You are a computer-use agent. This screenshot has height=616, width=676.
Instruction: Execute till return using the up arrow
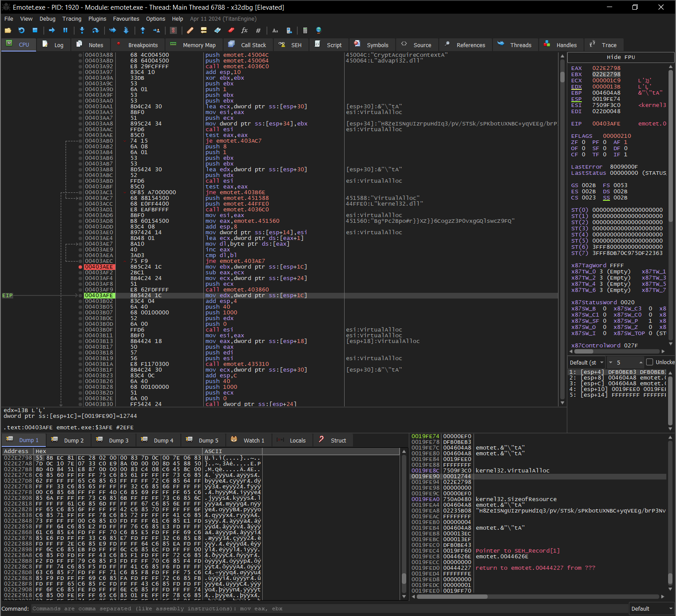[x=143, y=30]
